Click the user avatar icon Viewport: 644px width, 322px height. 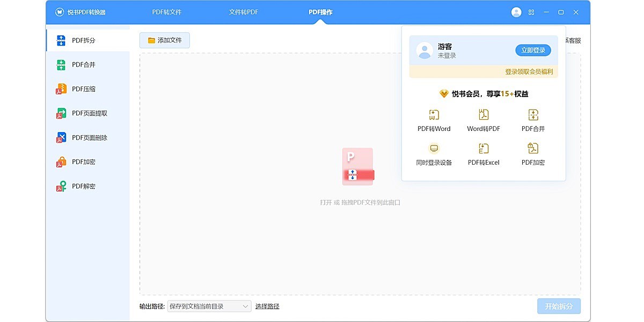[x=516, y=12]
